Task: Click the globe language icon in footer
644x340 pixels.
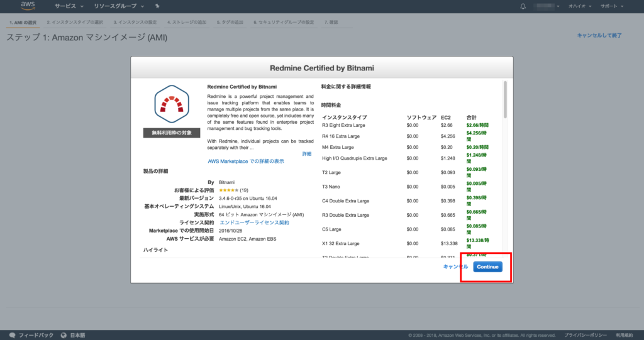Action: click(64, 335)
